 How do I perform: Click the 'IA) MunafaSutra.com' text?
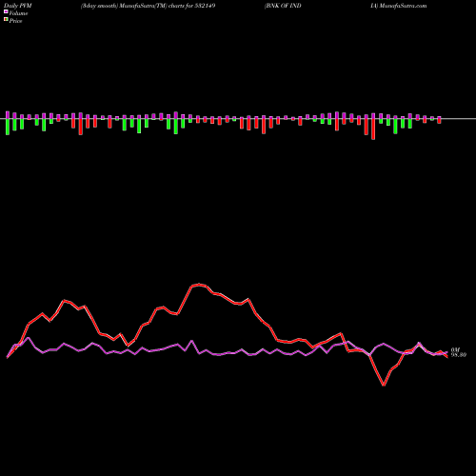[x=399, y=6]
